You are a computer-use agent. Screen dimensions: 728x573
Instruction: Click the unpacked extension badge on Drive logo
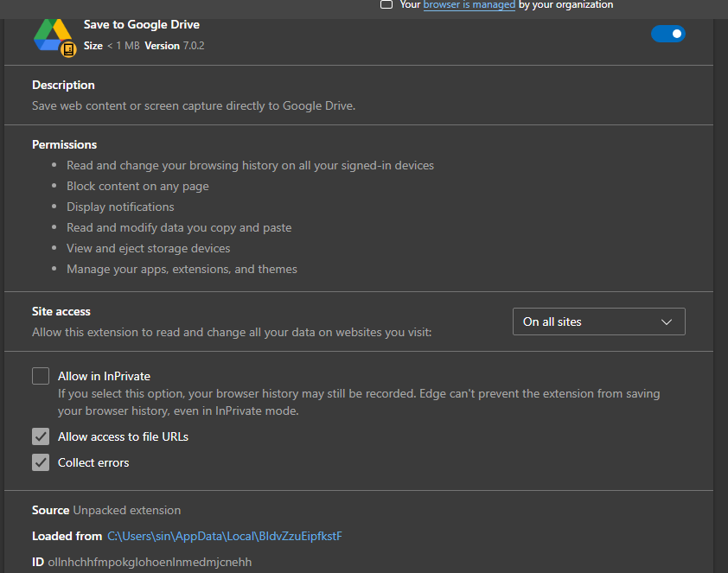(x=68, y=49)
